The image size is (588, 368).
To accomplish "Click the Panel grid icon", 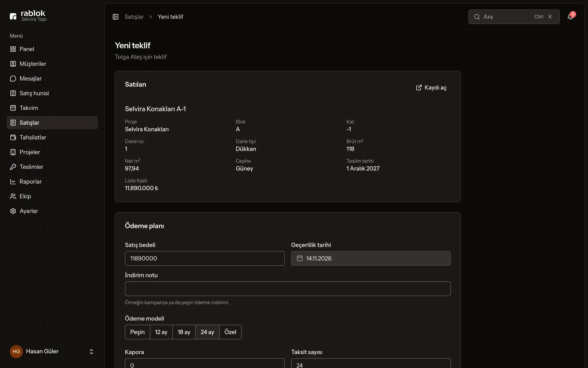I will (x=13, y=49).
